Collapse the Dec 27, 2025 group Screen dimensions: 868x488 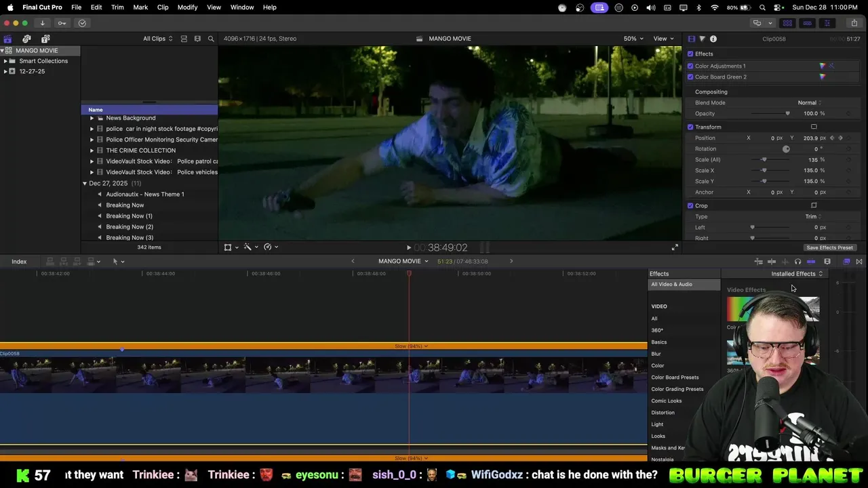pos(85,184)
